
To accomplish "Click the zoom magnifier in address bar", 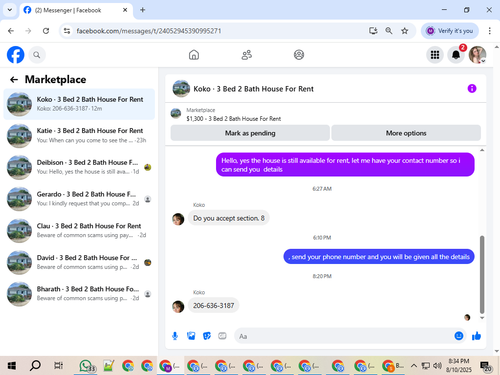I will (x=389, y=31).
